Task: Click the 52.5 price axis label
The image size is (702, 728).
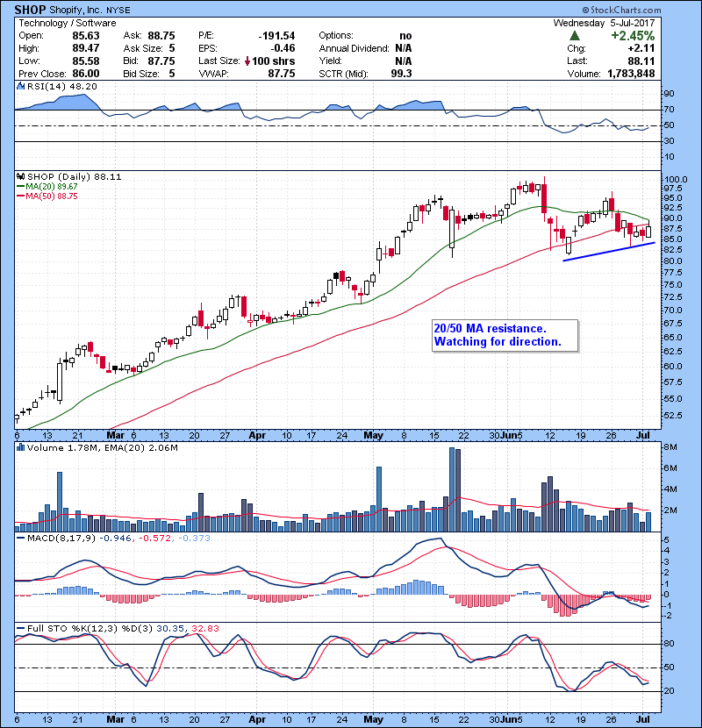Action: pyautogui.click(x=673, y=415)
